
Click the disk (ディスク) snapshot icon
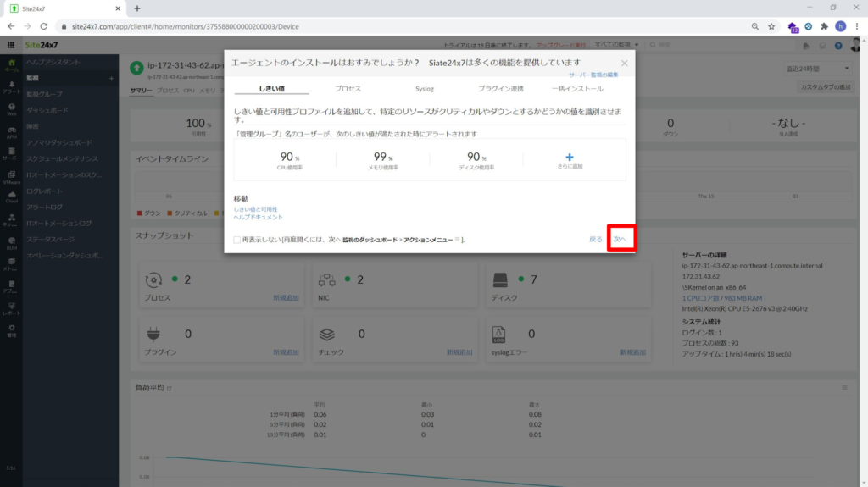coord(500,280)
